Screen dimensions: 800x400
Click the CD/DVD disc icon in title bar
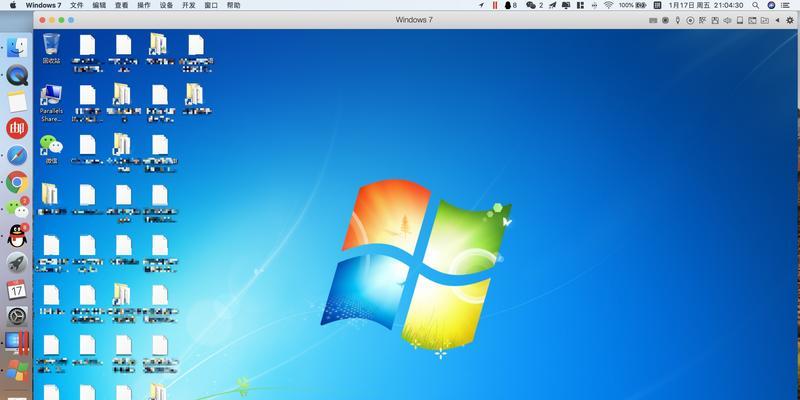coord(690,20)
